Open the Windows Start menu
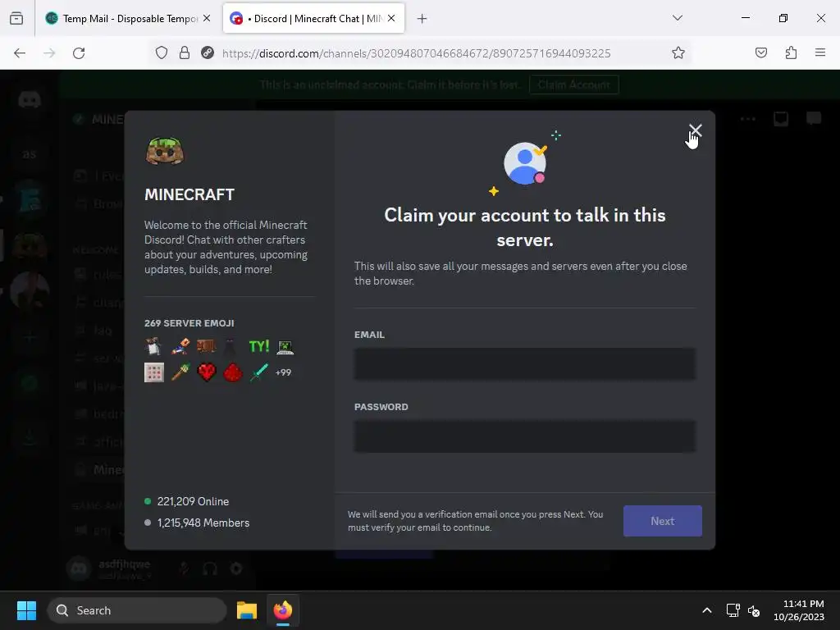840x630 pixels. 26,610
